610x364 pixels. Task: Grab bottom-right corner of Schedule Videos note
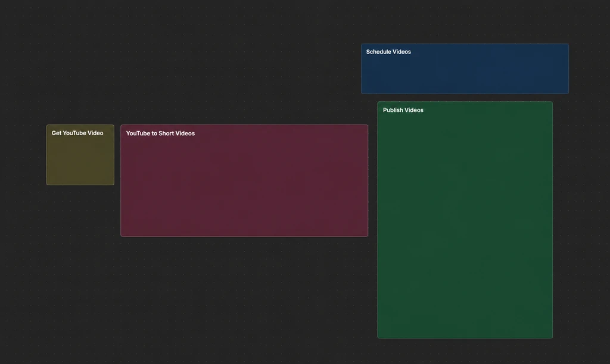[568, 92]
